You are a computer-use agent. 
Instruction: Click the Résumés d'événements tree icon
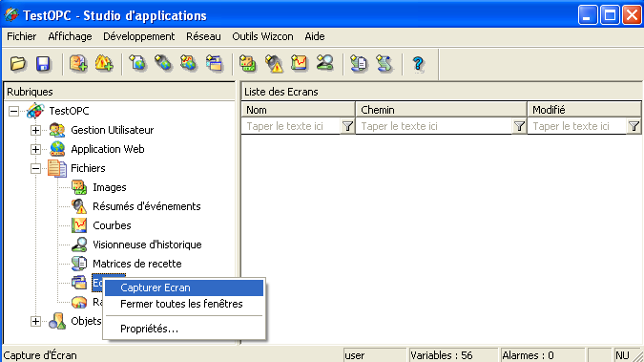click(x=79, y=206)
